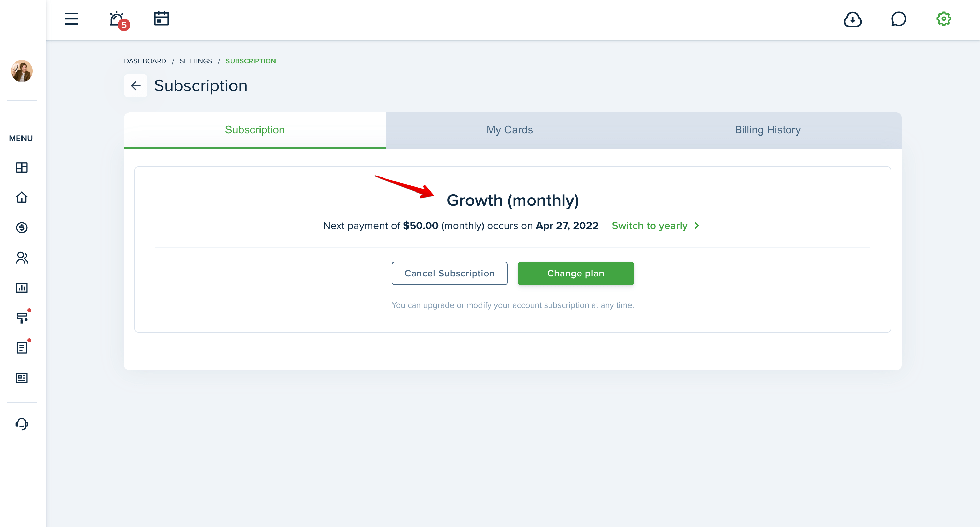Click the cloud download icon

click(x=852, y=19)
